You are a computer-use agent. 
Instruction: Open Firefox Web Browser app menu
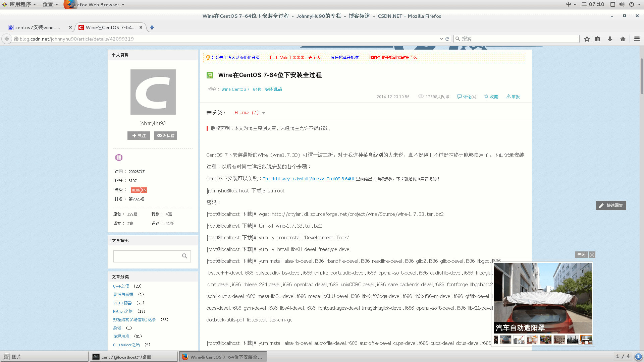95,4
